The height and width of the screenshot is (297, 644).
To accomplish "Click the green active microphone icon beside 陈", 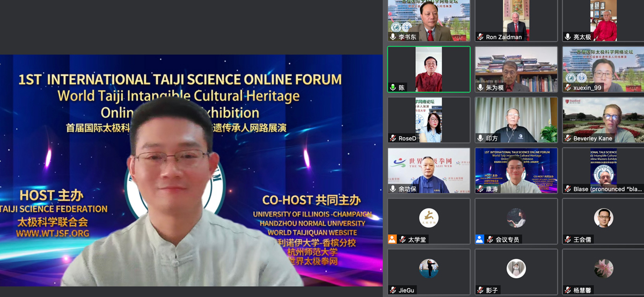I will 393,87.
